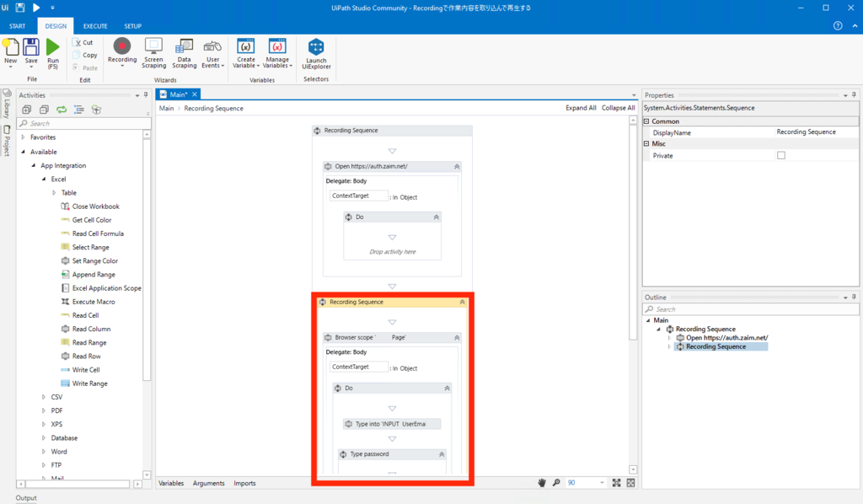
Task: Collapse the Misc properties section
Action: click(646, 143)
